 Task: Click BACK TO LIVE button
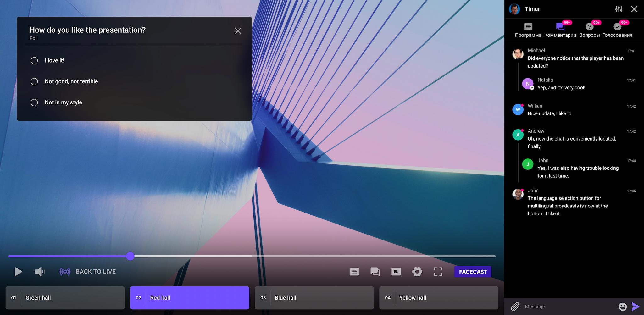click(x=88, y=272)
